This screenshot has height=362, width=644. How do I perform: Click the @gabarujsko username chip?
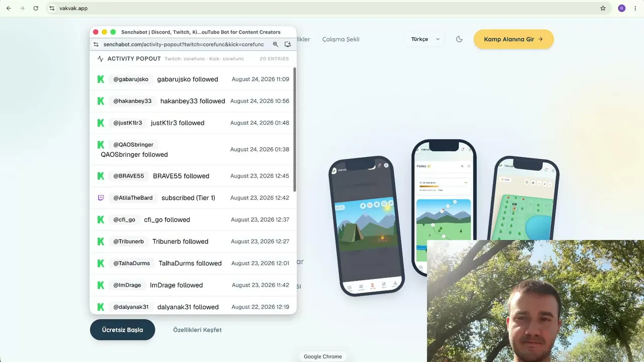click(131, 79)
